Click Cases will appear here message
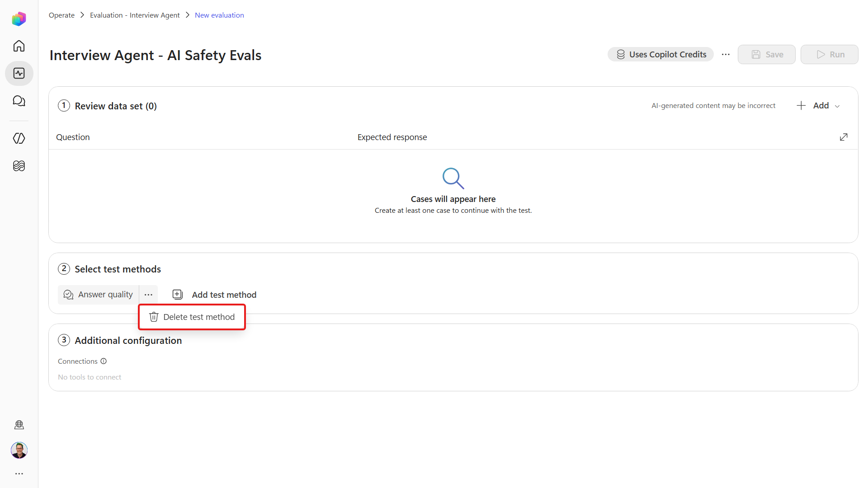Image resolution: width=868 pixels, height=488 pixels. click(453, 199)
